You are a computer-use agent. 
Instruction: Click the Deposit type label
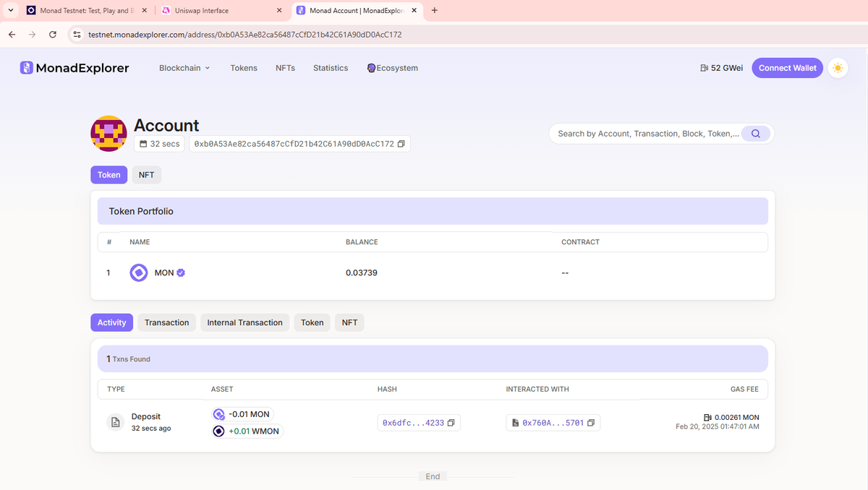pyautogui.click(x=146, y=416)
